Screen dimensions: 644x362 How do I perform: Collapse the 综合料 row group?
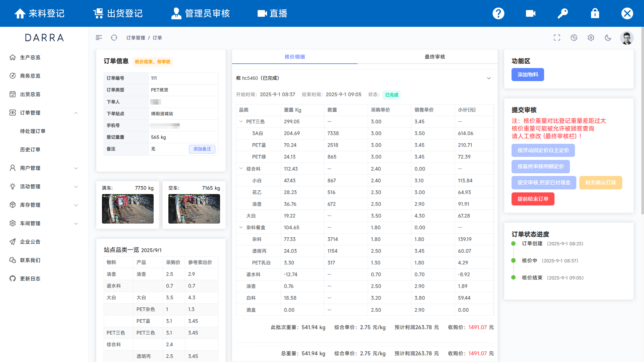tap(241, 169)
